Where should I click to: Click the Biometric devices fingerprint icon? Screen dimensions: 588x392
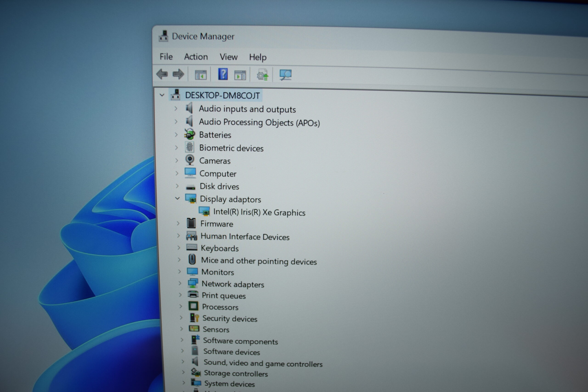tap(189, 147)
